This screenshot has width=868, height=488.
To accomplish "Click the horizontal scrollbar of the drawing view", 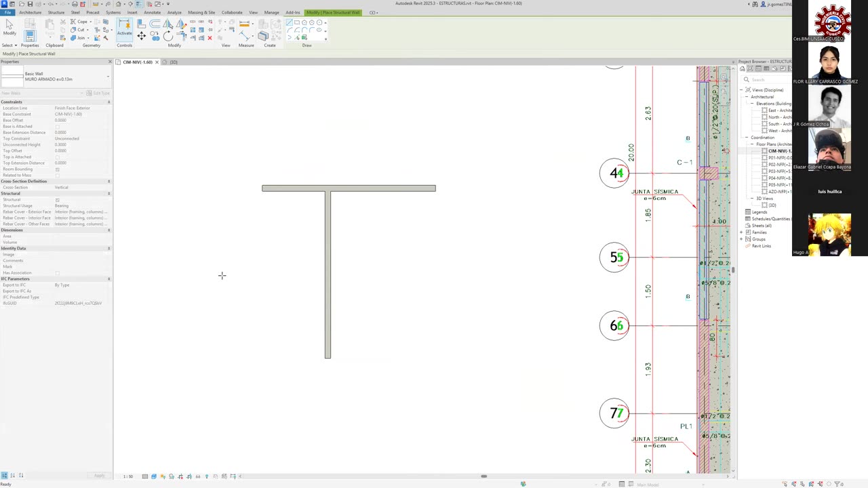I will [484, 476].
